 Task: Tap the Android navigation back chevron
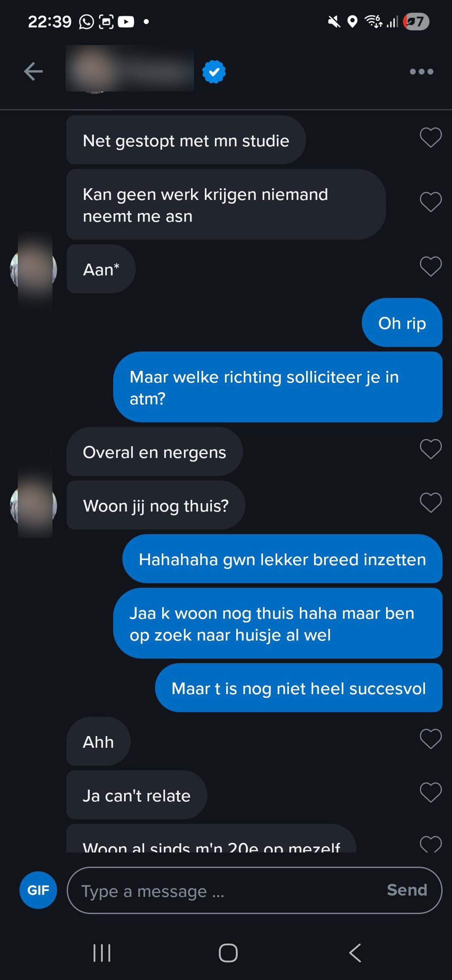355,952
